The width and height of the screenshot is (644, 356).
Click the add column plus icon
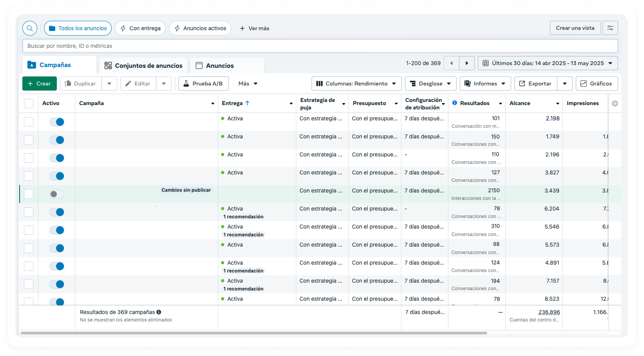(x=615, y=104)
